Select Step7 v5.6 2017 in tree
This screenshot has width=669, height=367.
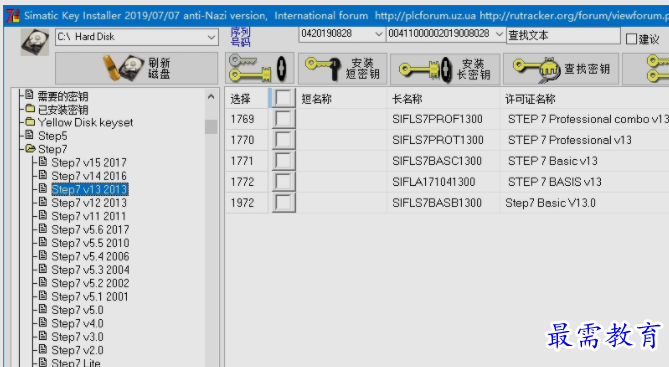[x=90, y=230]
